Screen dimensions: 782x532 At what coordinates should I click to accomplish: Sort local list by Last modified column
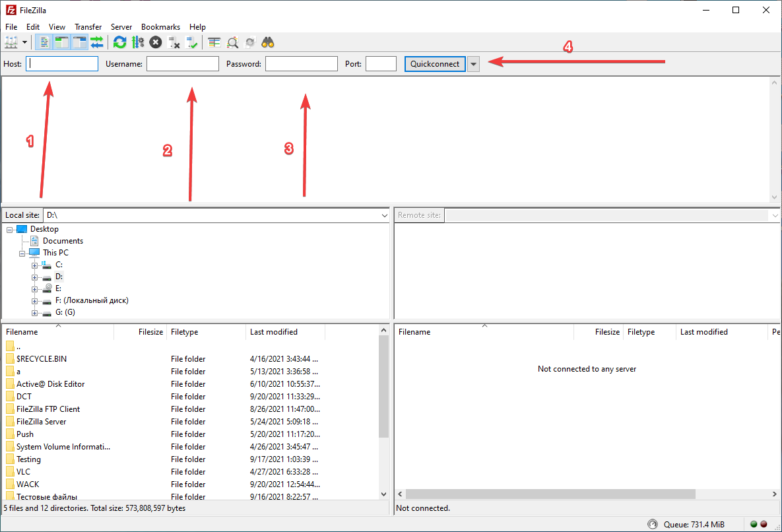pos(285,332)
